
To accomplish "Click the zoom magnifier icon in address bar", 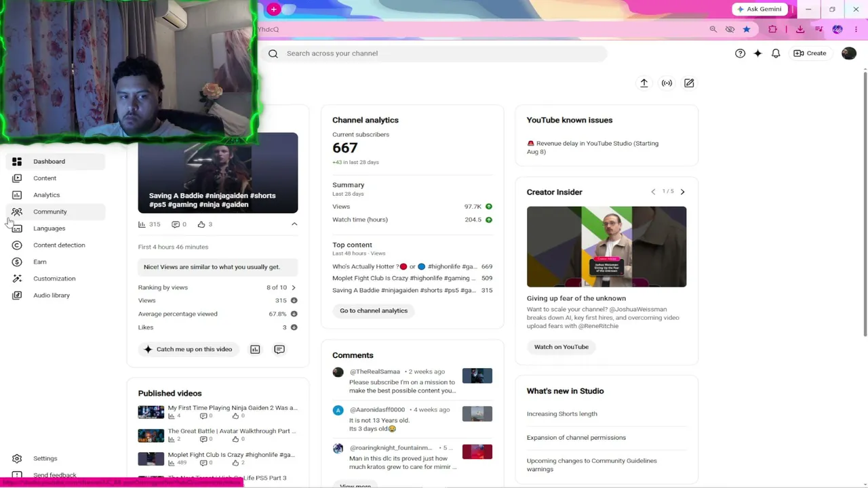I will point(713,29).
